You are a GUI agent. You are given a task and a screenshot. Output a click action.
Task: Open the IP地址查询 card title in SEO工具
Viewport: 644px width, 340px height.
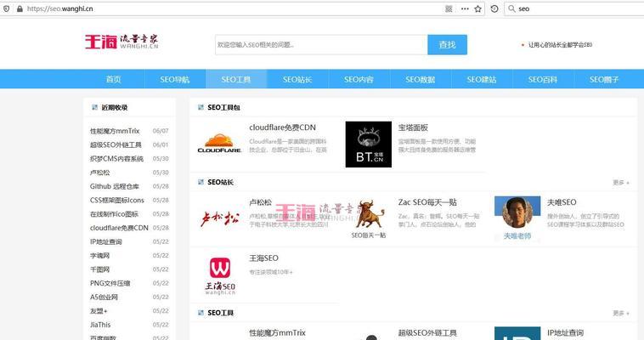565,333
